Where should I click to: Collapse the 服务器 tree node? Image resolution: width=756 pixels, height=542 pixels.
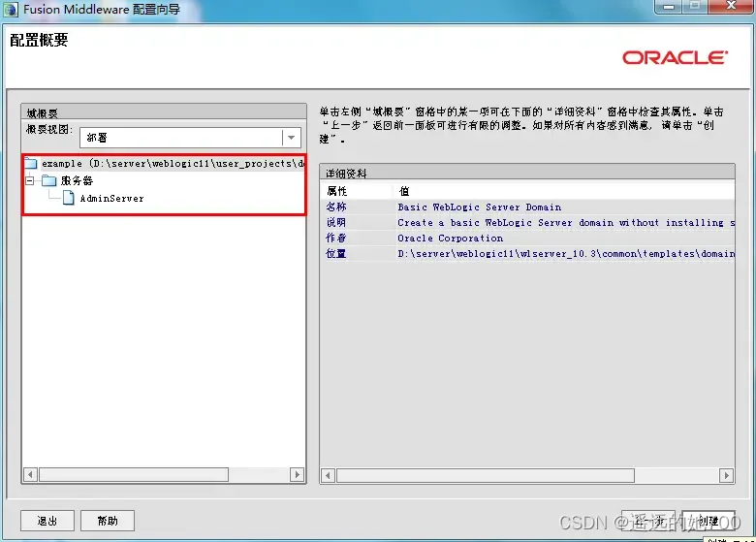coord(30,180)
